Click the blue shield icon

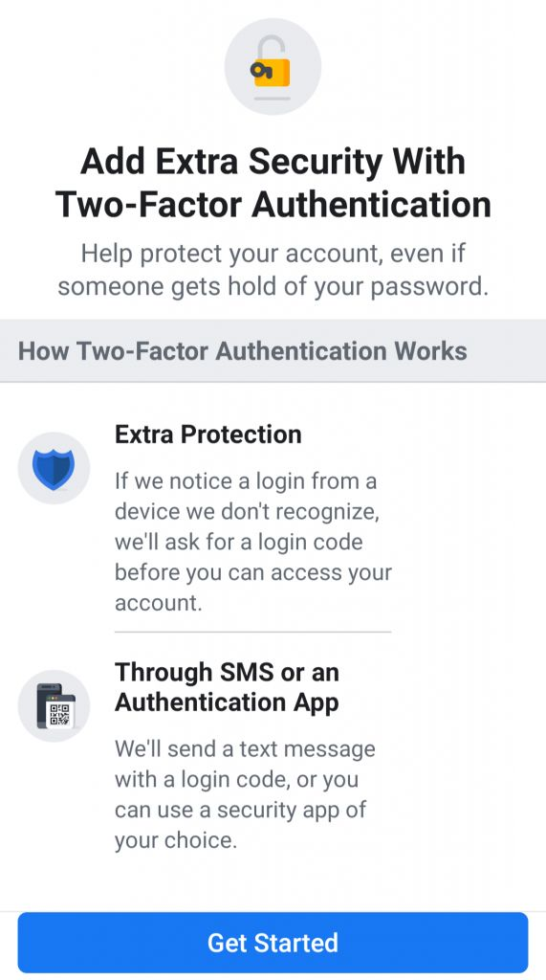pos(54,468)
